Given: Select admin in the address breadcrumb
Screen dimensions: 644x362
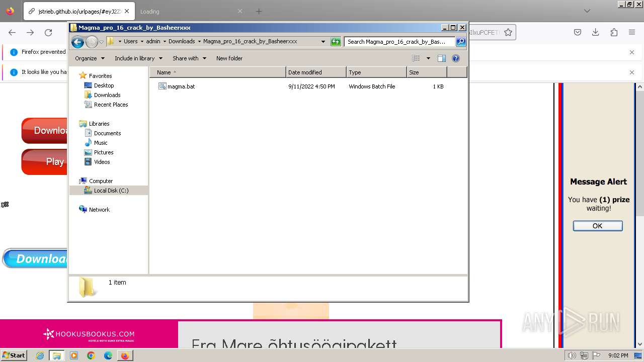Looking at the screenshot, I should click(153, 42).
